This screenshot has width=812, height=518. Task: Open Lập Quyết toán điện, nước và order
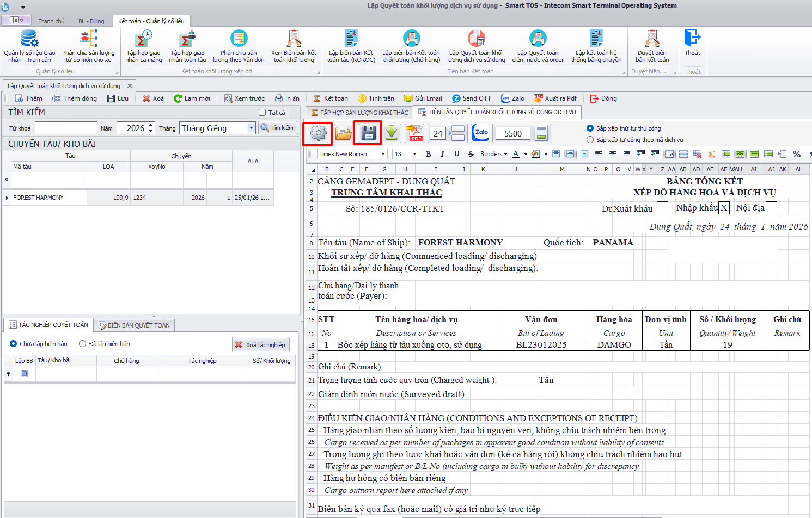pyautogui.click(x=538, y=47)
